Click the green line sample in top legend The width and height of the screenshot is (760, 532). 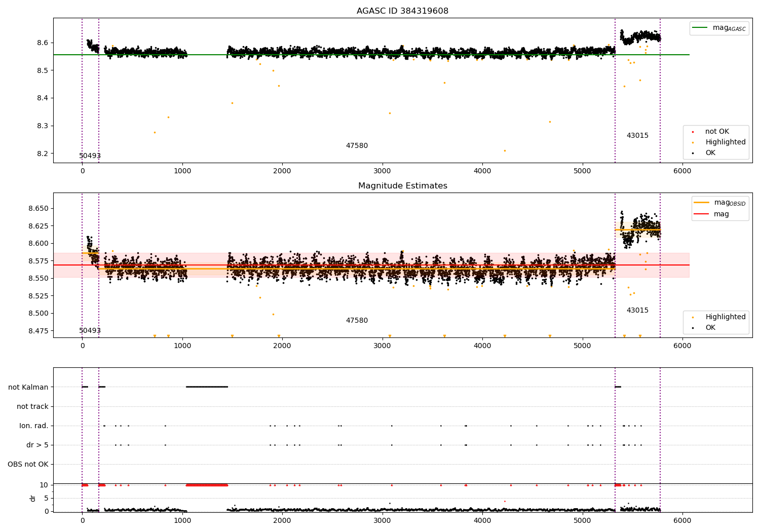point(700,28)
